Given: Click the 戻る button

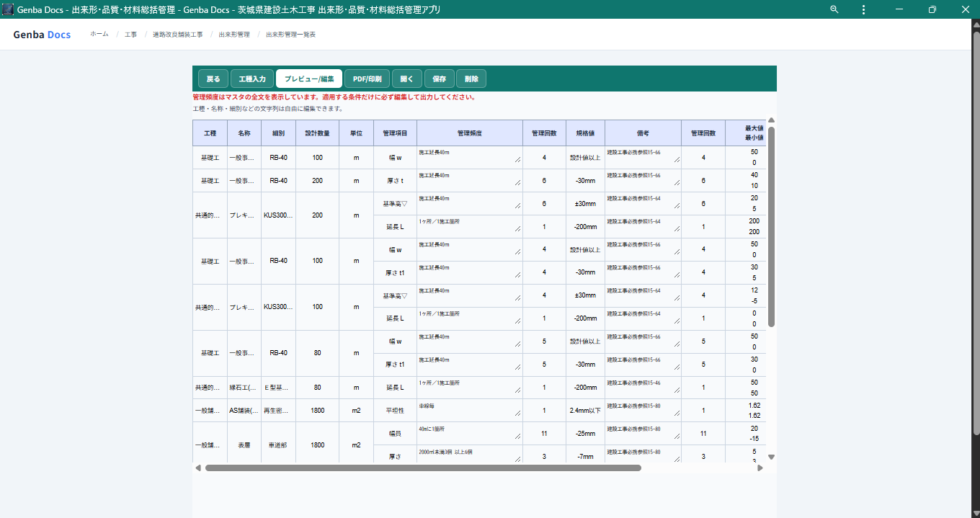Looking at the screenshot, I should point(213,79).
